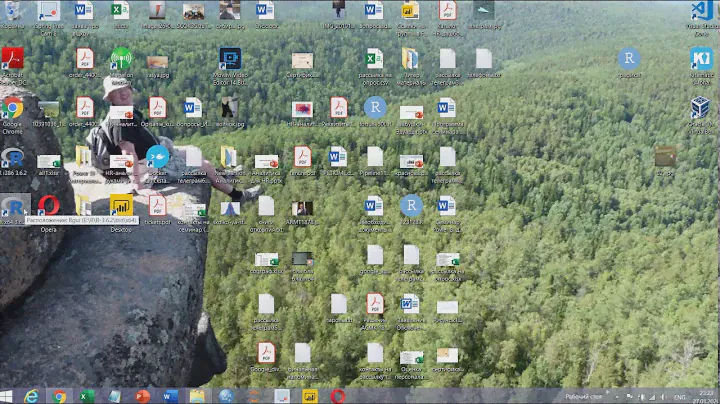The image size is (720, 404).
Task: Open Excel from the taskbar
Action: 87,396
